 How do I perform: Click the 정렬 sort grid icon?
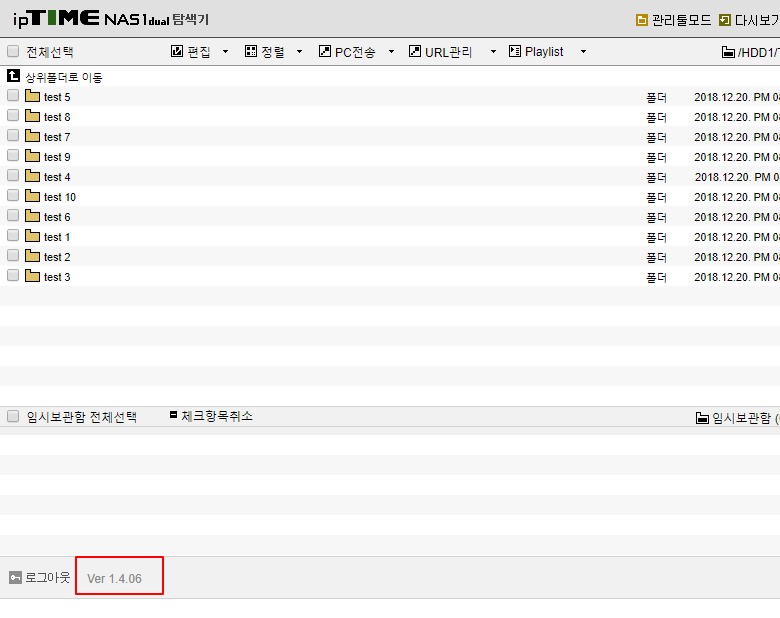251,51
